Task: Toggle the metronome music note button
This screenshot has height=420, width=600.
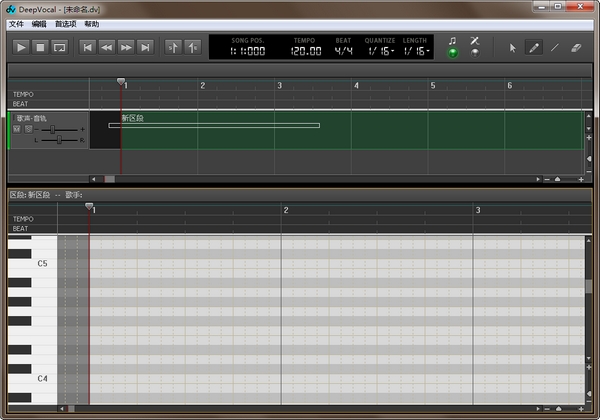Action: pos(452,41)
